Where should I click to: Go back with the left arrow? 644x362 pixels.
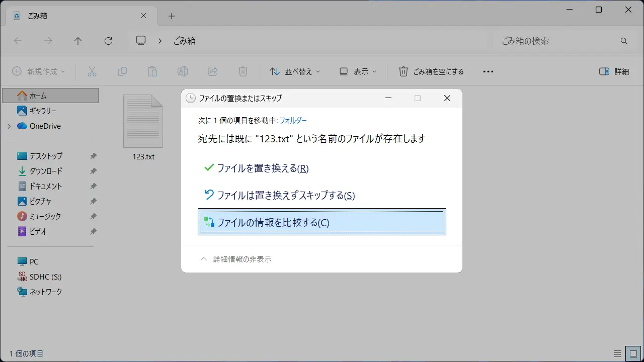[18, 41]
